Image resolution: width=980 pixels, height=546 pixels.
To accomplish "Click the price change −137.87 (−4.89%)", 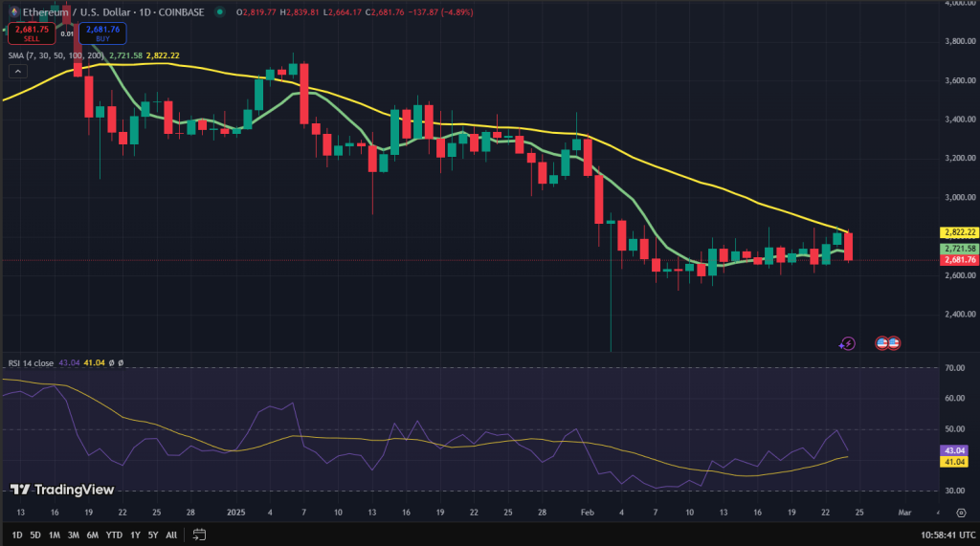I will (440, 11).
